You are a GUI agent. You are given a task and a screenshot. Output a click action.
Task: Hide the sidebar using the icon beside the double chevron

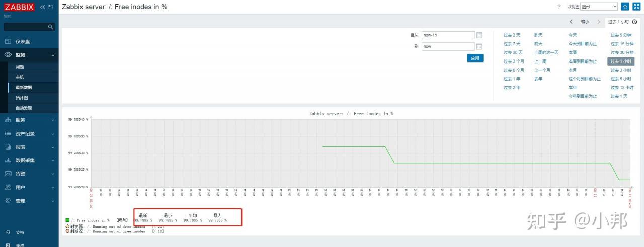(x=51, y=7)
